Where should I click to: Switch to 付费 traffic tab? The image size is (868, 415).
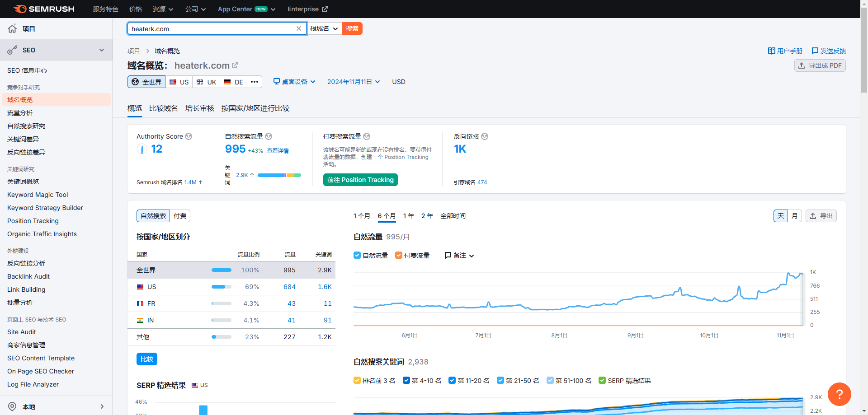pos(180,216)
